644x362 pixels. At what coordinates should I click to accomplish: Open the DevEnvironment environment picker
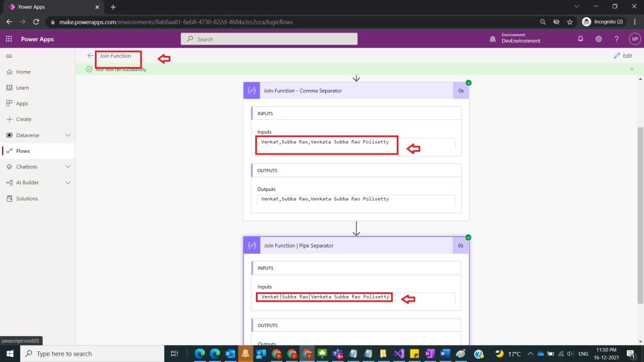click(x=516, y=39)
